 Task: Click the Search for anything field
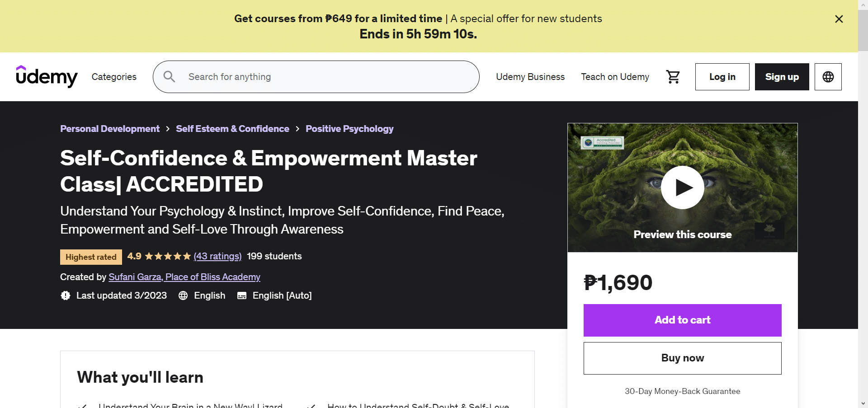pyautogui.click(x=316, y=76)
